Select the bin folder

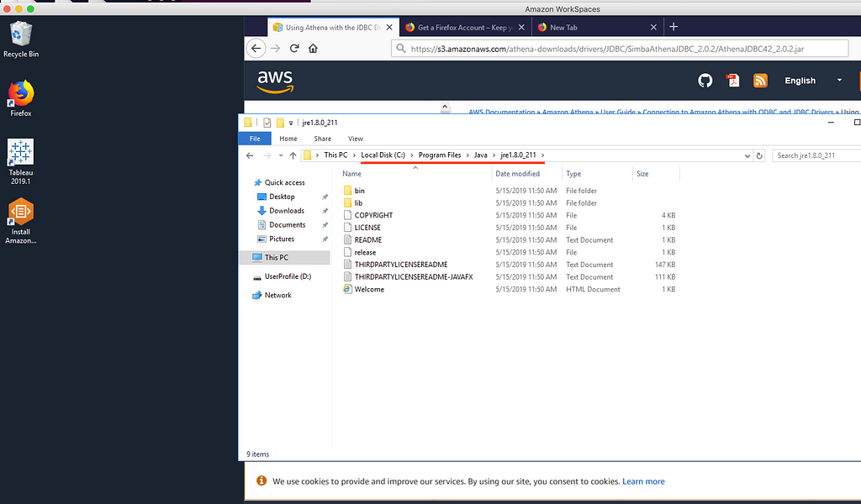[360, 191]
